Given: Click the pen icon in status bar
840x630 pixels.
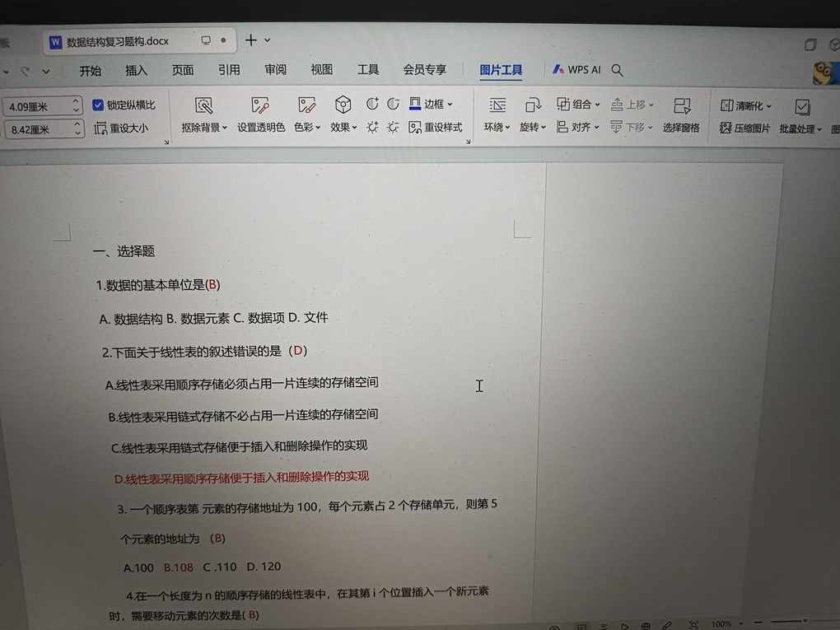Looking at the screenshot, I should (668, 625).
